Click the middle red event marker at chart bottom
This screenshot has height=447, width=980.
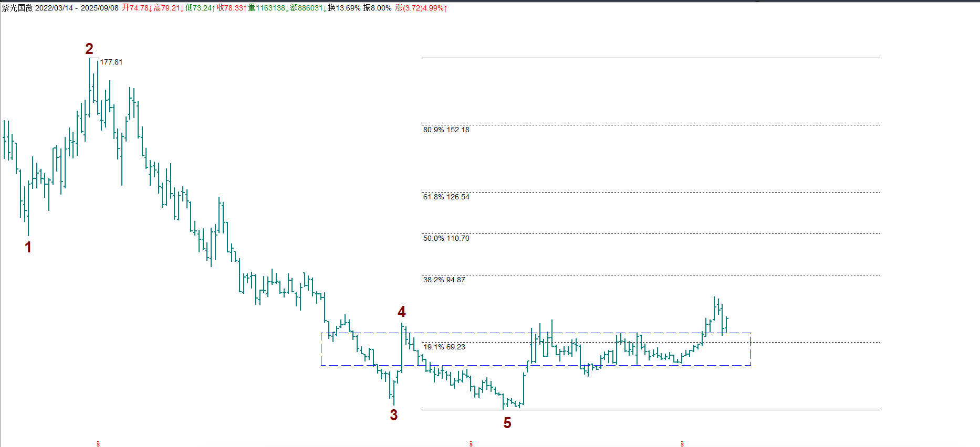point(471,444)
